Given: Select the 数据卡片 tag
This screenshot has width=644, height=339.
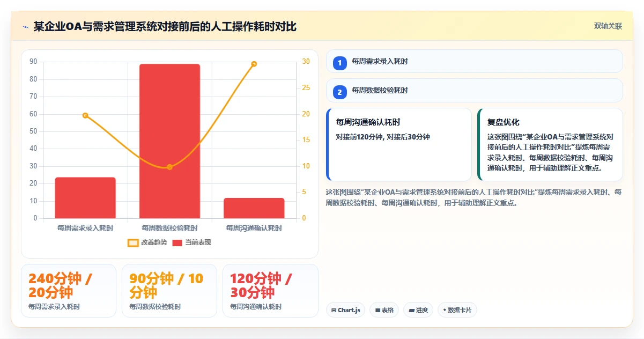Looking at the screenshot, I should [457, 310].
